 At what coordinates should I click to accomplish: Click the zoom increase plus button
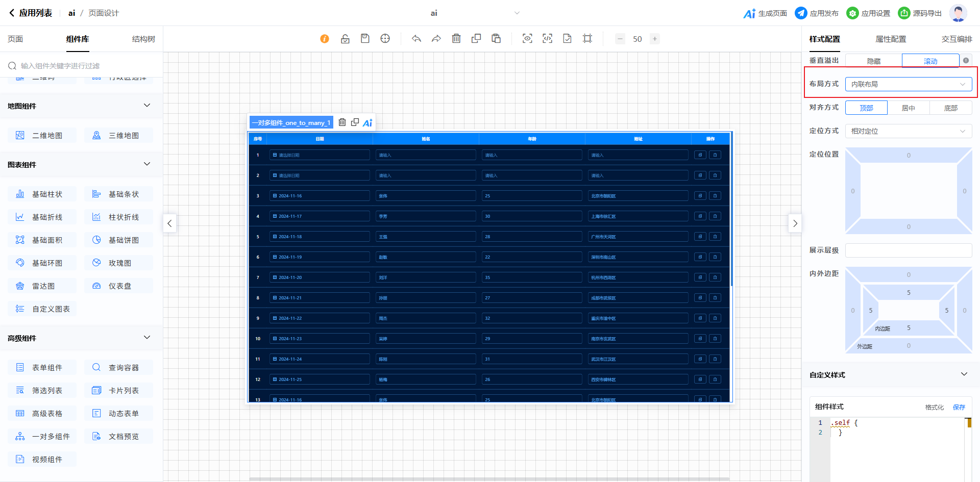tap(655, 39)
